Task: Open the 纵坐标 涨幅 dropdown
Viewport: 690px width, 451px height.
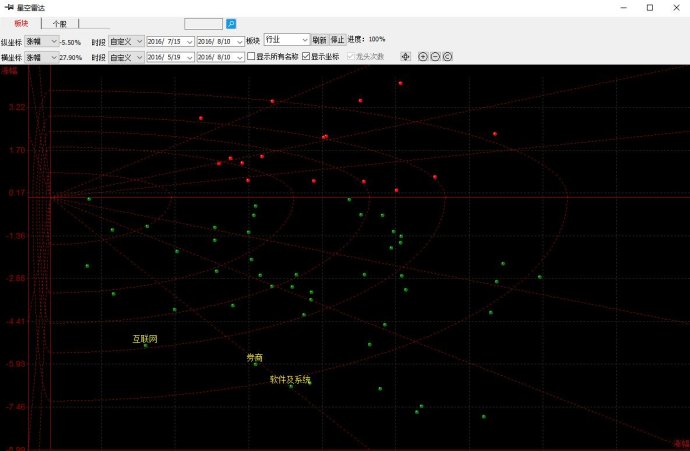Action: [41, 41]
